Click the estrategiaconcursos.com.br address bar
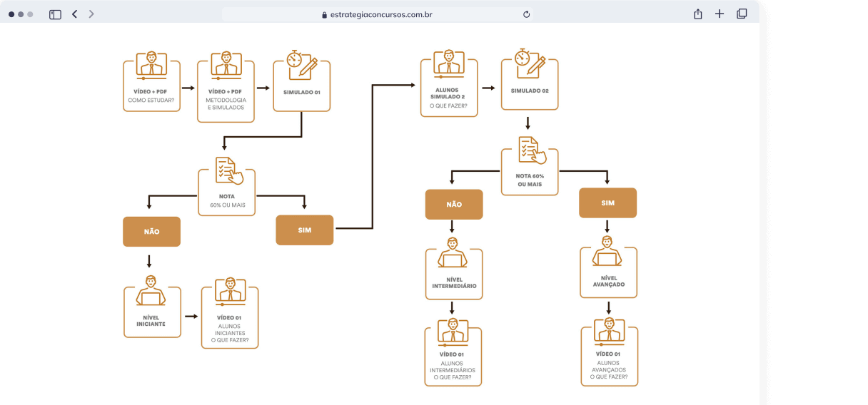Screen dimensions: 868x405 tap(377, 14)
